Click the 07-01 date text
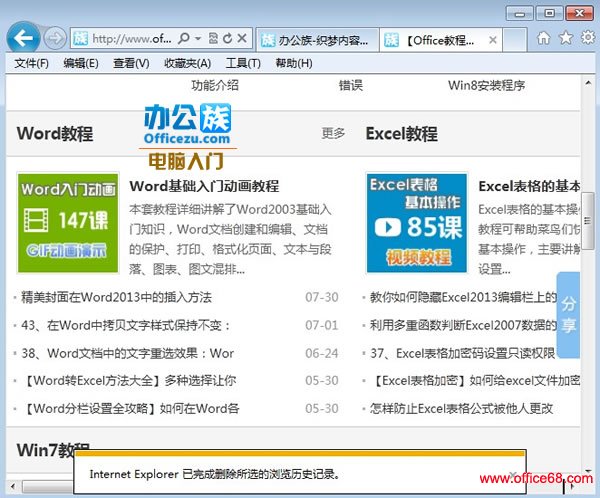600x498 pixels. point(322,325)
